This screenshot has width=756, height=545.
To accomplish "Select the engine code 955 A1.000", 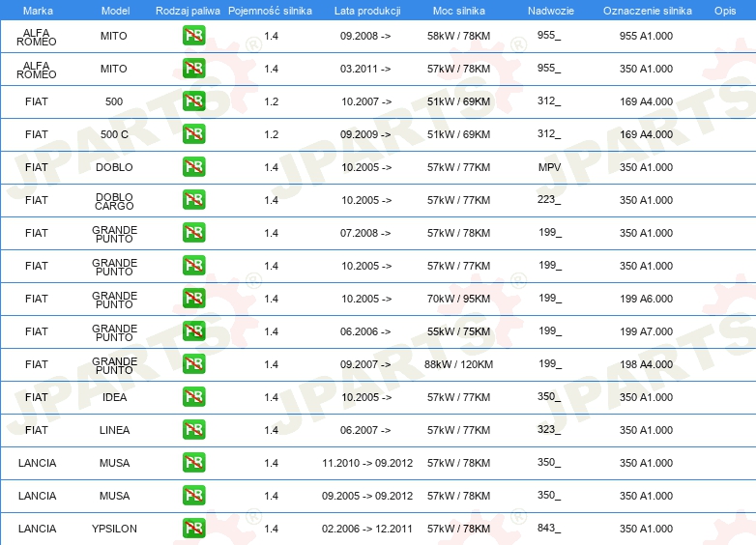I will [x=646, y=36].
